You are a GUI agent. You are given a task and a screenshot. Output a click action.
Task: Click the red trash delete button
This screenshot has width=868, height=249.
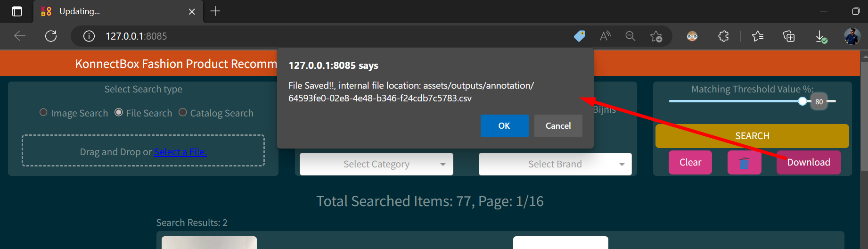tap(744, 163)
